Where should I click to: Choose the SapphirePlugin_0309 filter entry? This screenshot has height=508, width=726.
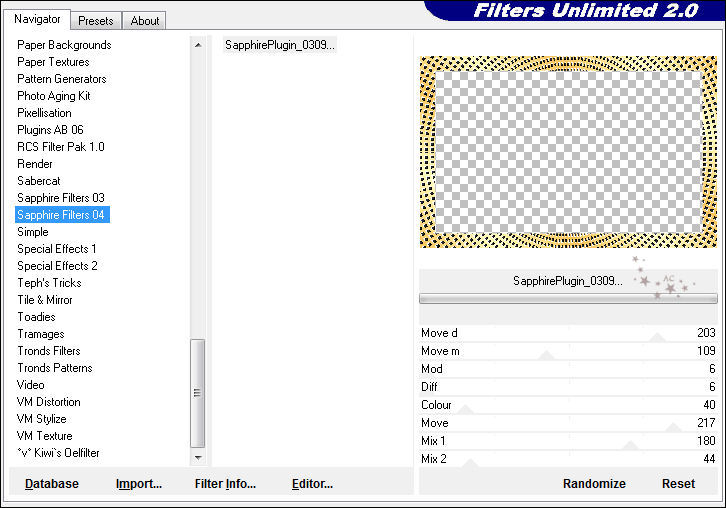click(x=280, y=45)
